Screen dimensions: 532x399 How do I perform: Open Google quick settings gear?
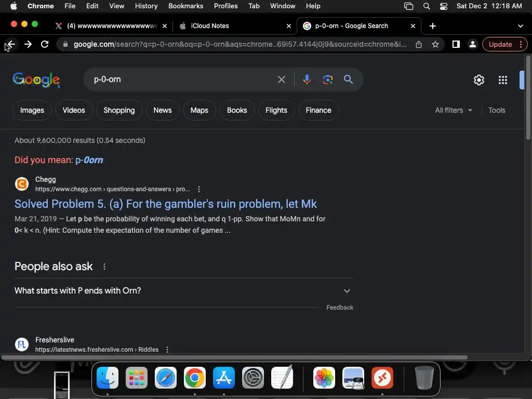click(478, 80)
